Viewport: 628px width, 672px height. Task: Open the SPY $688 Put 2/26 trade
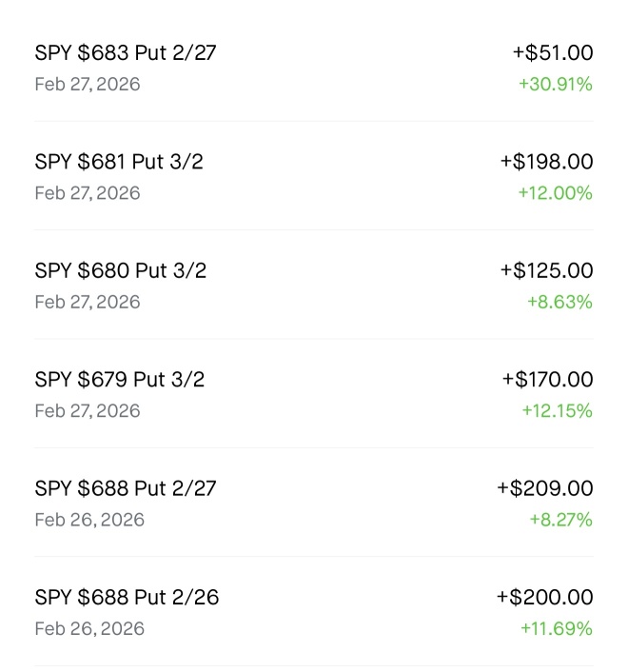click(314, 611)
